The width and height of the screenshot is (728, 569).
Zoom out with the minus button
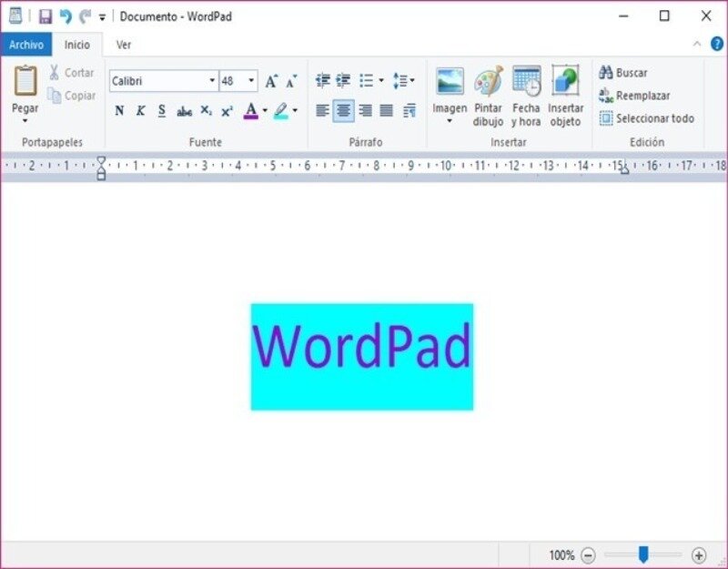[x=588, y=555]
